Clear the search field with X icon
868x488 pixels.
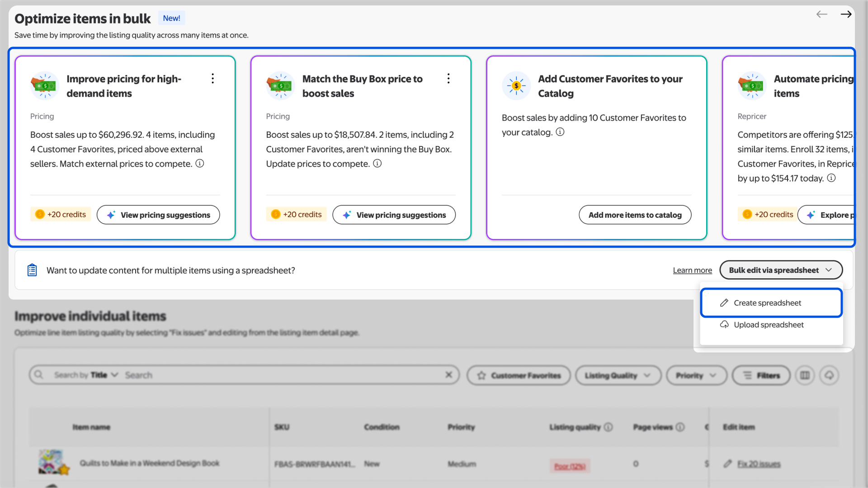pos(449,375)
